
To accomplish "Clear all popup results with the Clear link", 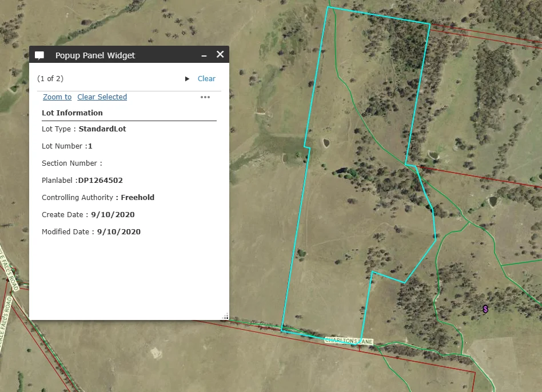I will pyautogui.click(x=206, y=78).
